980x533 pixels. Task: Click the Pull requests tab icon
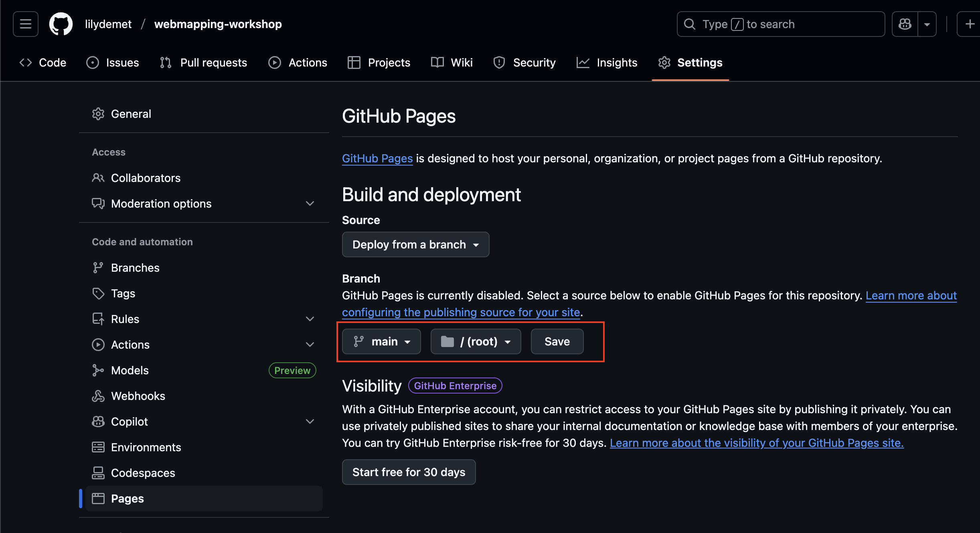pos(166,63)
